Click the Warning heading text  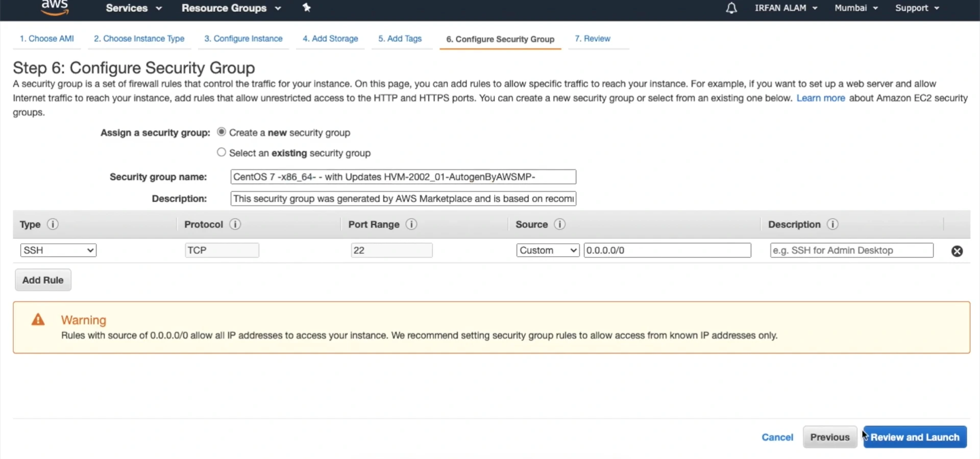[x=84, y=320]
